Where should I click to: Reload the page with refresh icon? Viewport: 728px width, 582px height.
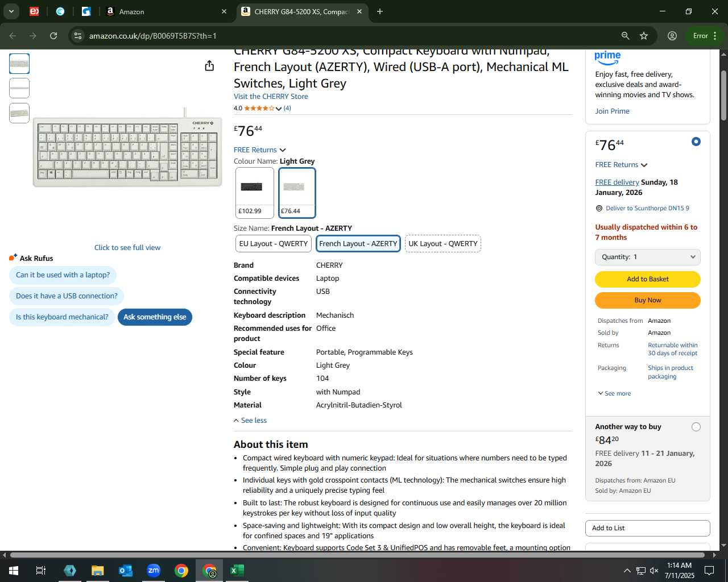(53, 36)
